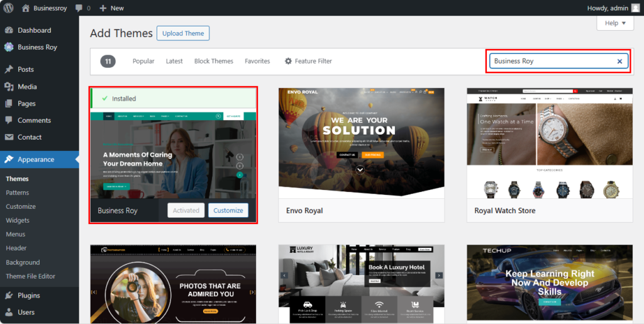Open Posts via the pushpin icon

coord(9,69)
